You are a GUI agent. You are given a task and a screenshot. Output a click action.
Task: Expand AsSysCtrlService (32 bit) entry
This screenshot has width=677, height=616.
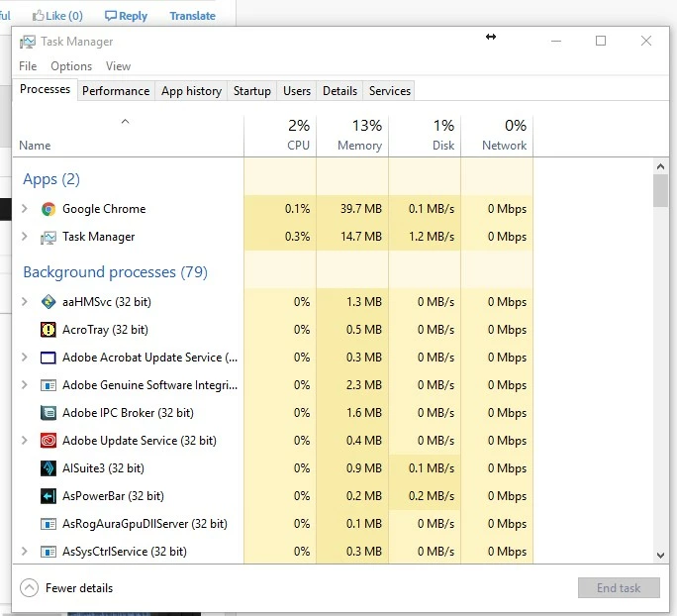[25, 552]
